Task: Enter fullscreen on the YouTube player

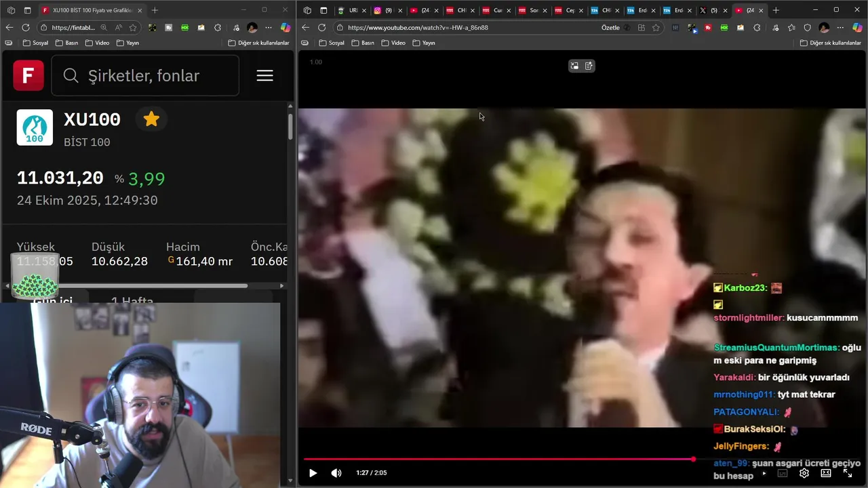Action: click(848, 473)
